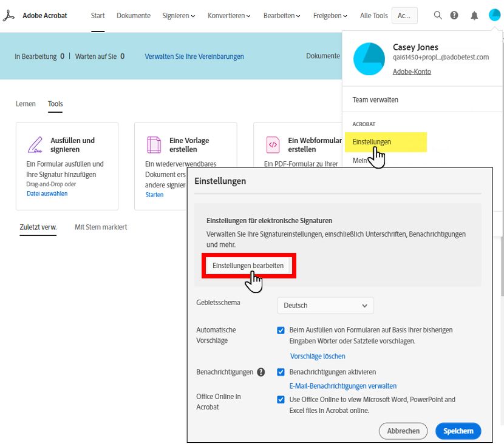The height and width of the screenshot is (444, 504).
Task: Expand the Signieren menu
Action: pos(179,16)
